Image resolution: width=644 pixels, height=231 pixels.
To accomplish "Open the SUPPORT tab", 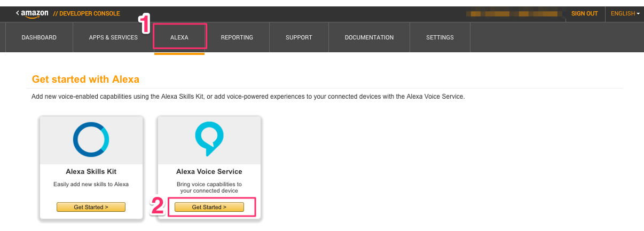I will coord(299,37).
